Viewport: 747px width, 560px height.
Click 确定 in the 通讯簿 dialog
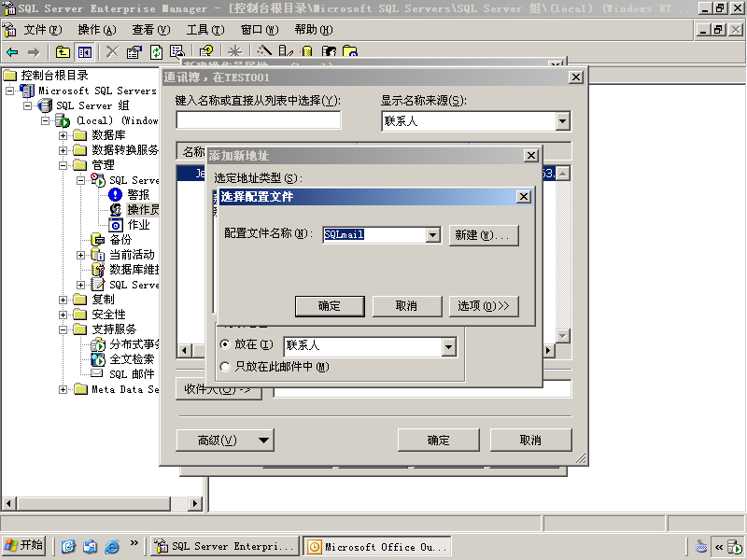438,441
